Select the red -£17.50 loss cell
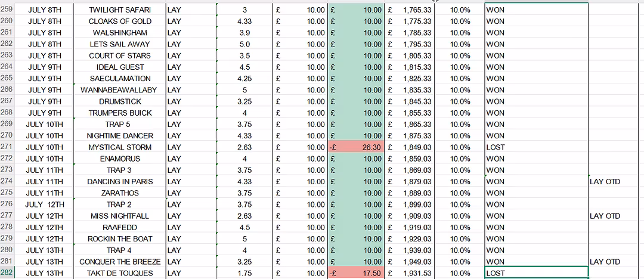 (356, 273)
